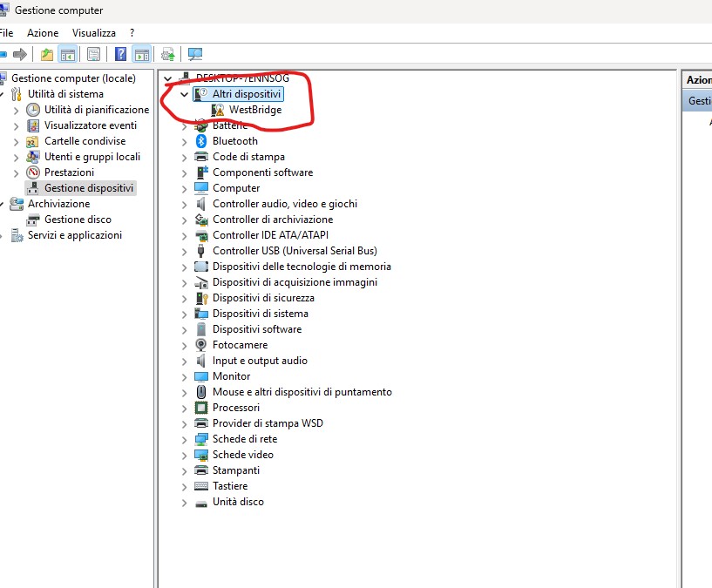Select Gestione disco in the left tree
This screenshot has height=588, width=712.
[78, 220]
